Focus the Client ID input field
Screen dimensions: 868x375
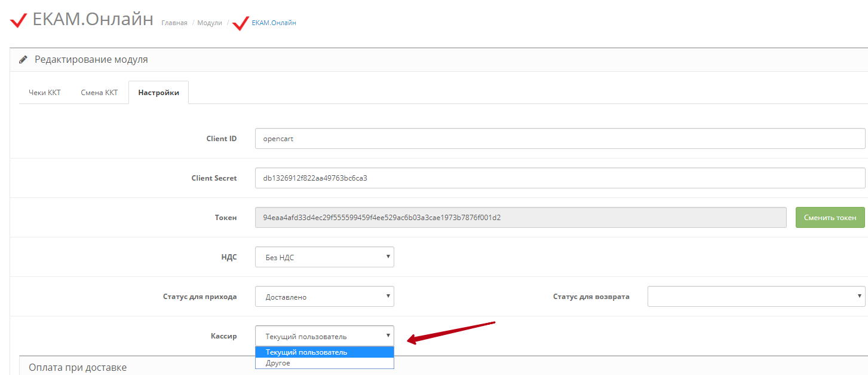(560, 138)
